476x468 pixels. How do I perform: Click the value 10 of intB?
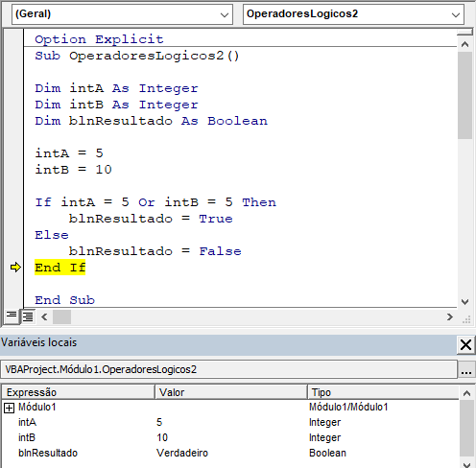tap(162, 437)
